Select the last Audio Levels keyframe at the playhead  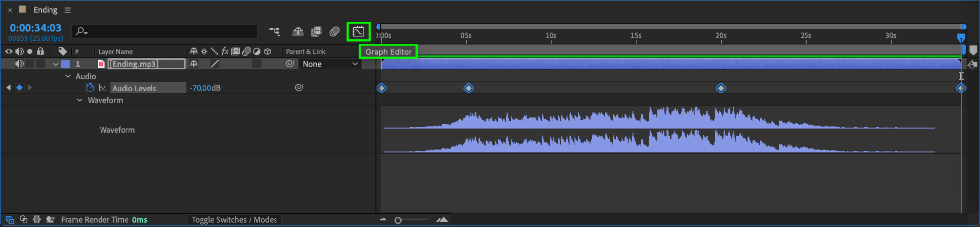point(961,88)
